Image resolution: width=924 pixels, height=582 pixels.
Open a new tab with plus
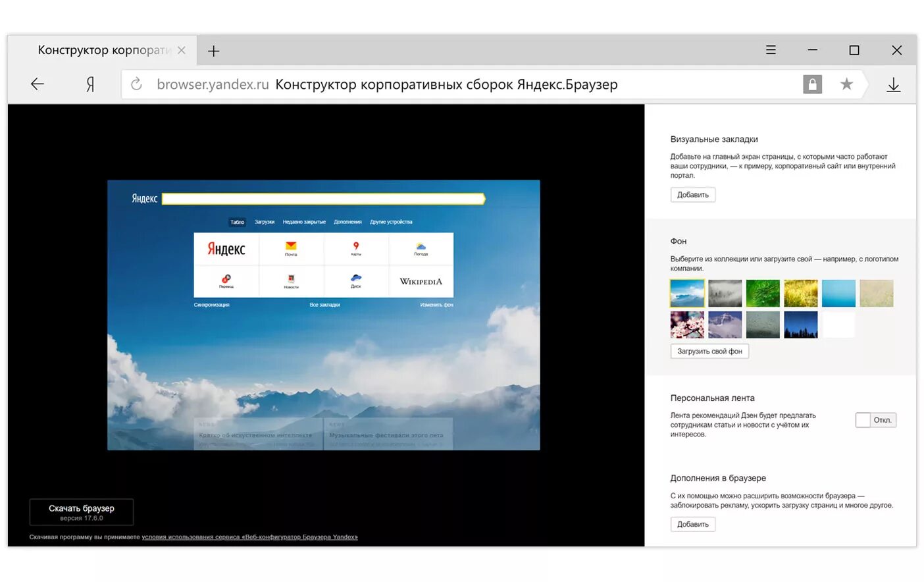pos(213,51)
